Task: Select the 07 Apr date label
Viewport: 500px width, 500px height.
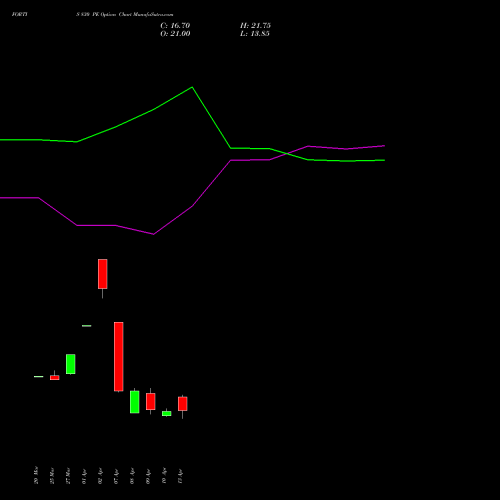Action: 116,476
